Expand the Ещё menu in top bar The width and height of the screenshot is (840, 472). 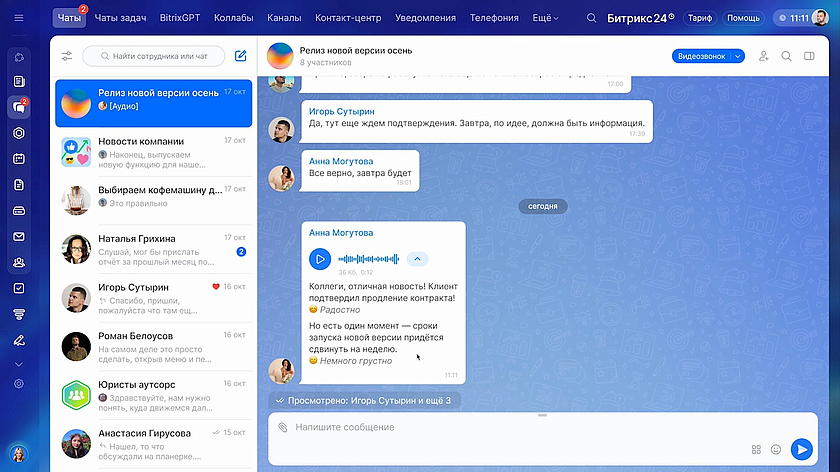point(545,18)
